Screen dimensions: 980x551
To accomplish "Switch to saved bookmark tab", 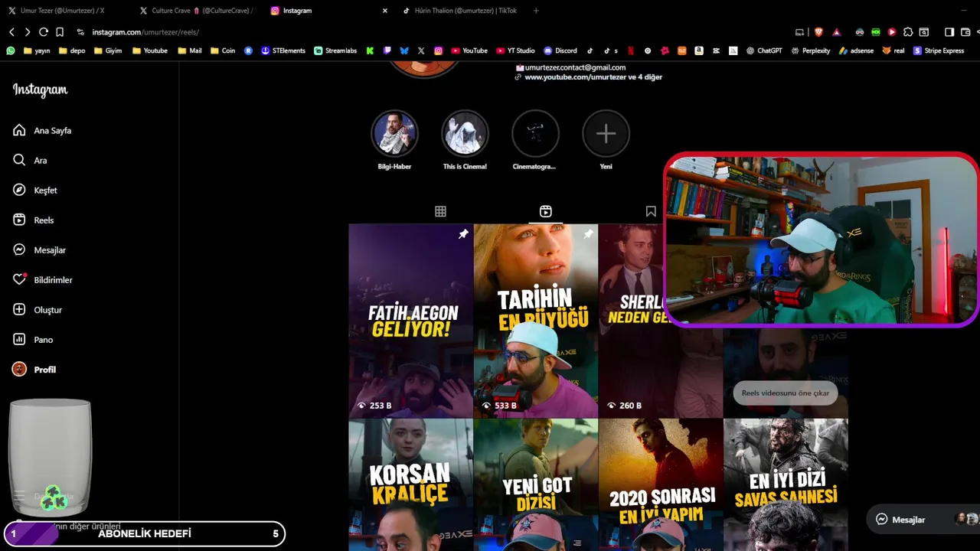I will (651, 211).
